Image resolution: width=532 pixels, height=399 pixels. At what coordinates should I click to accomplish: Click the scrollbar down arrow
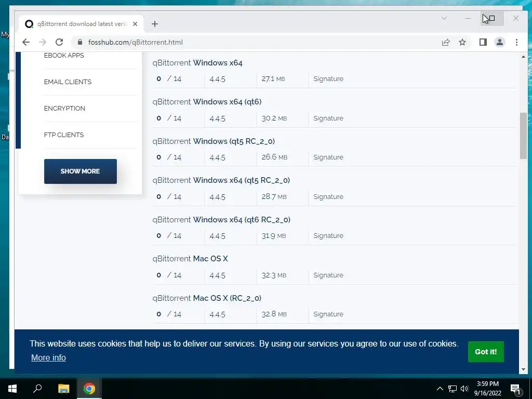[x=523, y=369]
